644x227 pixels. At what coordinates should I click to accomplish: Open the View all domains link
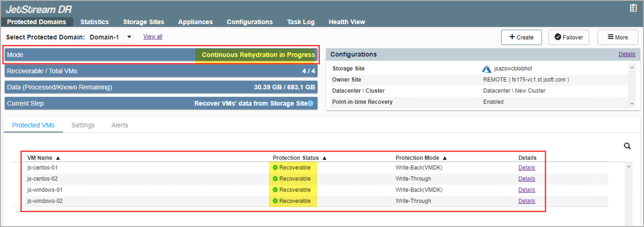click(153, 37)
